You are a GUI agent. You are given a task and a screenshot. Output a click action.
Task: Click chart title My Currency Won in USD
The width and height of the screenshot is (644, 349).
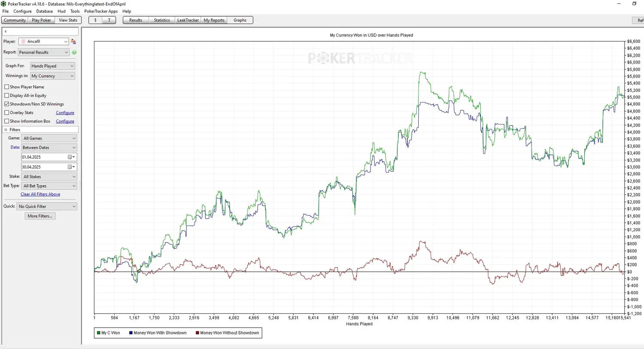371,35
